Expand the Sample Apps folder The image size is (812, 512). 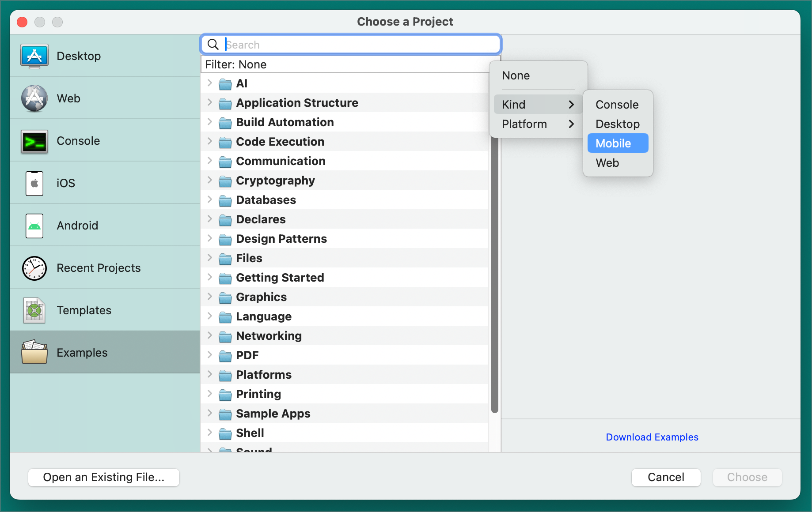210,413
